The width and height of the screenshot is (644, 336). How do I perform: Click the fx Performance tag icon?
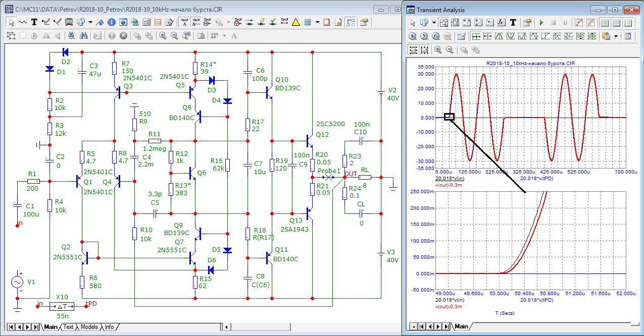(502, 23)
